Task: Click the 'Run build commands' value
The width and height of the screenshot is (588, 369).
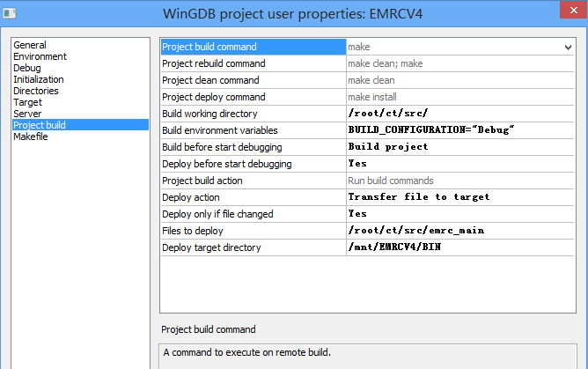Action: pos(460,181)
